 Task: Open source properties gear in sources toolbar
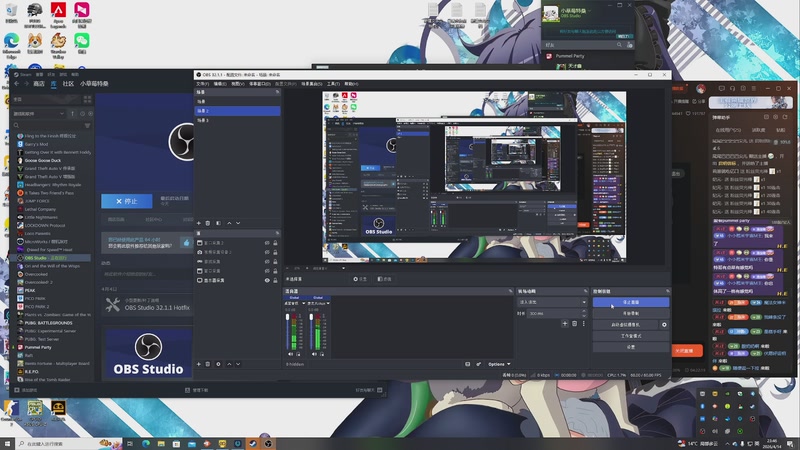tap(218, 364)
